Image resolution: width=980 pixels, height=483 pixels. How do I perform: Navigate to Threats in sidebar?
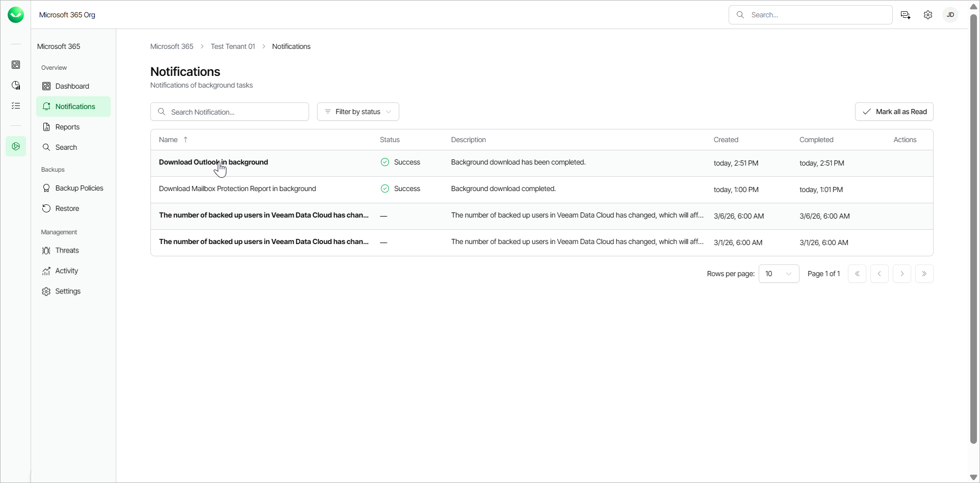(x=67, y=250)
